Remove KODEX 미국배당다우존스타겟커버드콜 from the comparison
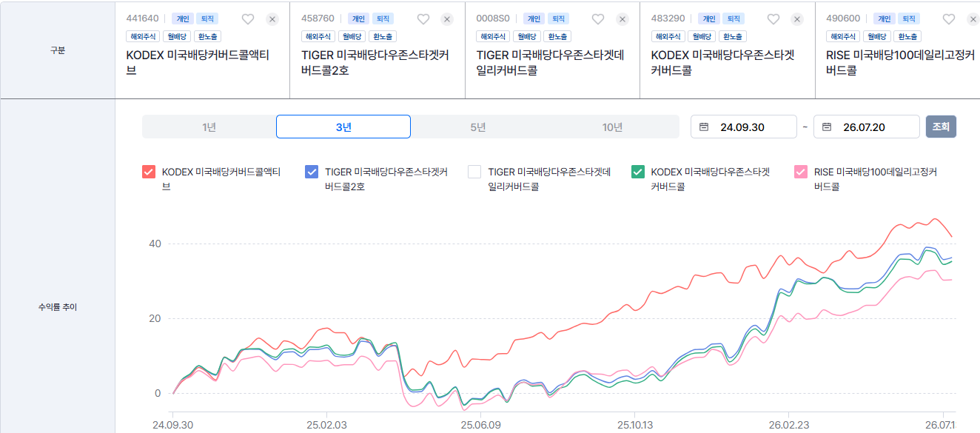980x433 pixels. point(797,19)
